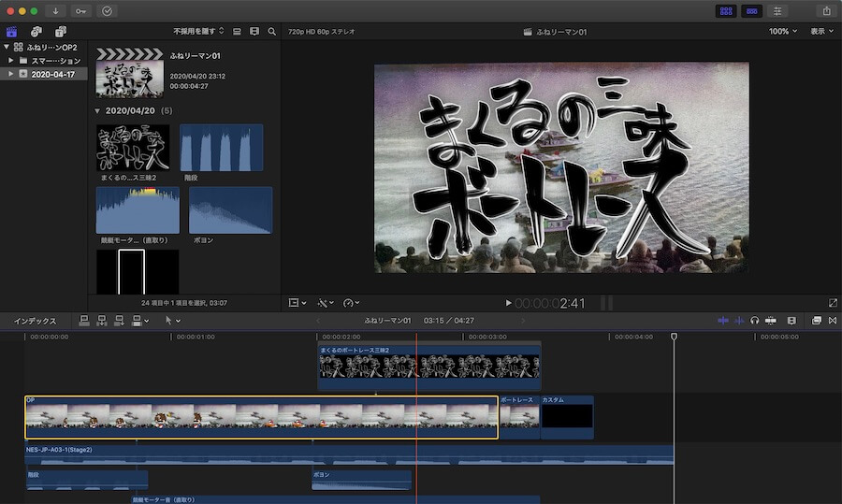This screenshot has height=504, width=842.
Task: Click the ふねリーマン01 timeline project title
Action: pyautogui.click(x=387, y=321)
